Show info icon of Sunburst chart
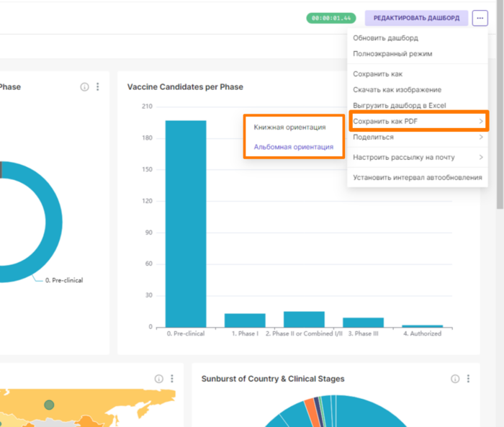 pyautogui.click(x=455, y=379)
